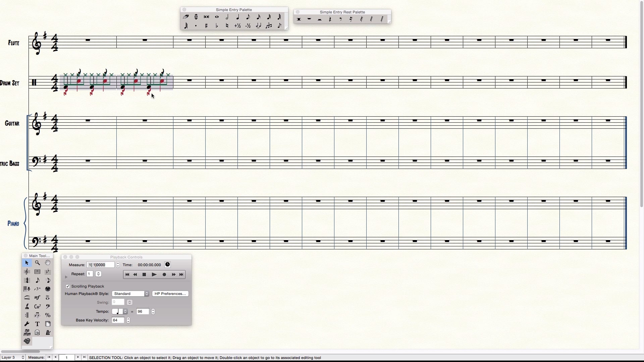Open Human Playback Style dropdown
The width and height of the screenshot is (644, 362).
(x=130, y=294)
